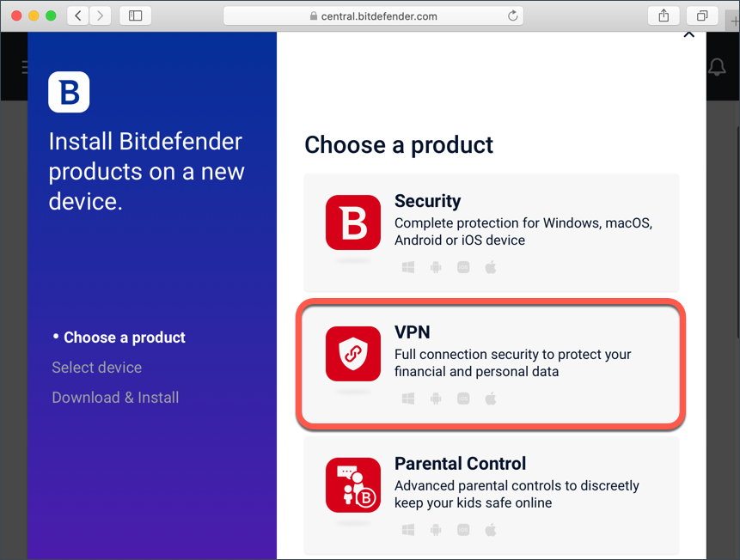This screenshot has width=740, height=560.
Task: Click the VPN shield link icon
Action: pos(353,354)
